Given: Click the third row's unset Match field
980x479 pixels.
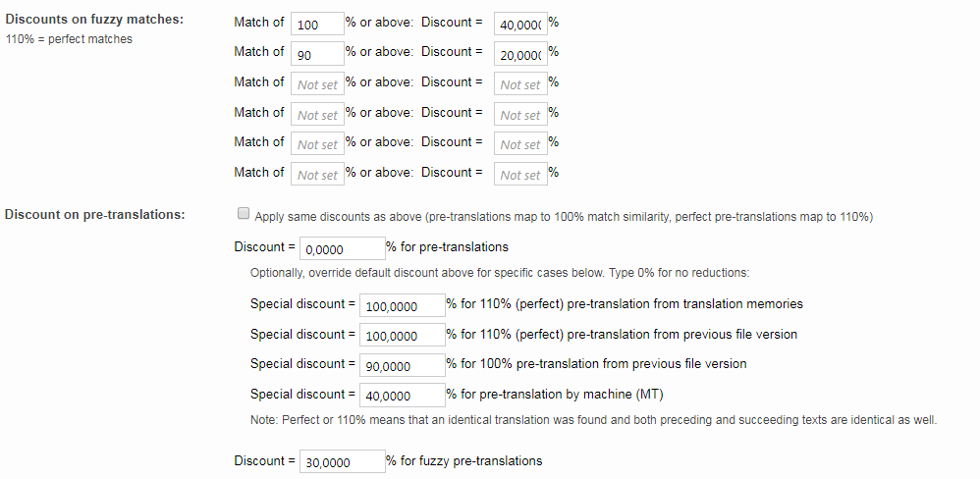Looking at the screenshot, I should click(x=316, y=84).
